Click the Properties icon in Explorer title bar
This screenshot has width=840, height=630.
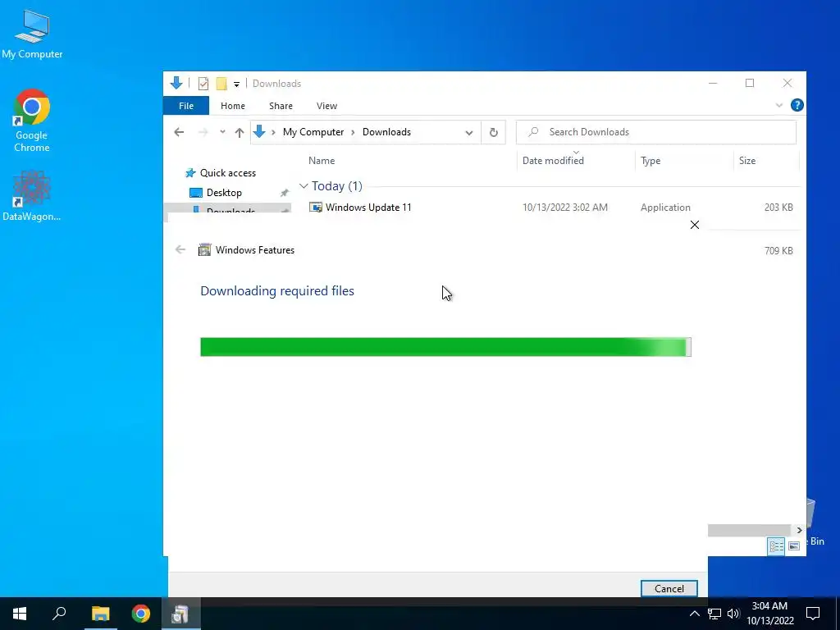[203, 84]
